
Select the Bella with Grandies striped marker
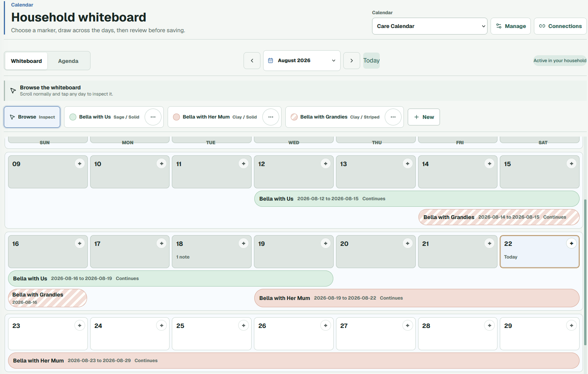[335, 117]
